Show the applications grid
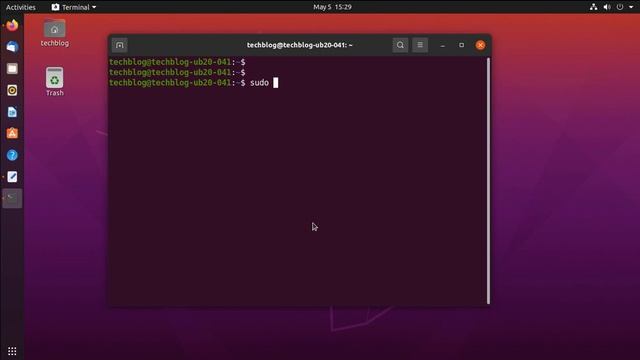Viewport: 640px width, 360px height. [12, 351]
